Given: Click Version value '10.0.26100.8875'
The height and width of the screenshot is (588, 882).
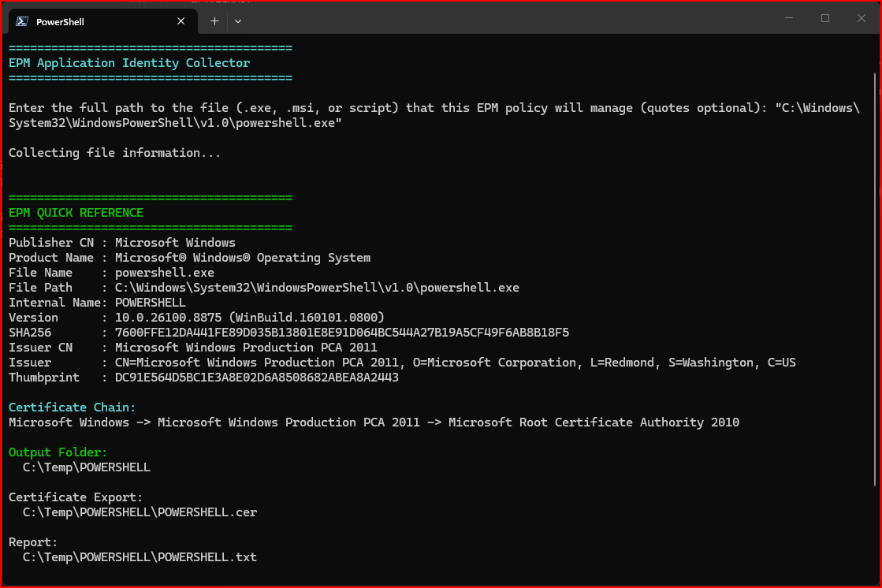Looking at the screenshot, I should point(168,318).
